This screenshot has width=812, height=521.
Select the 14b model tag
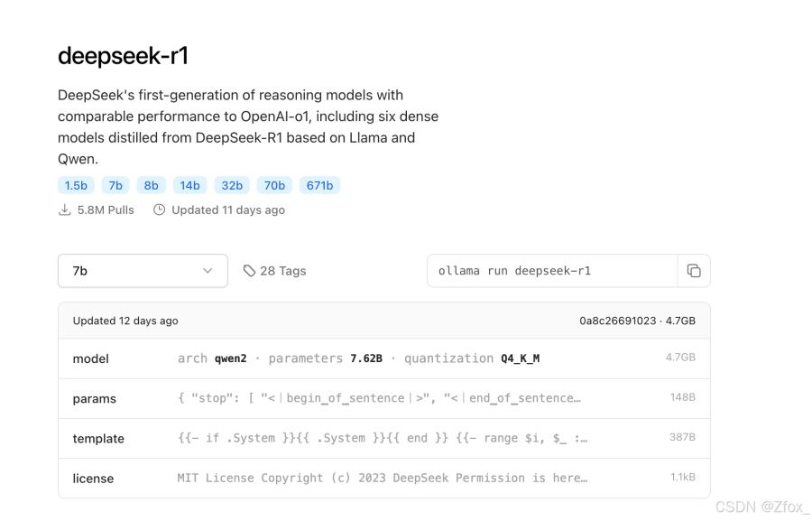tap(189, 185)
